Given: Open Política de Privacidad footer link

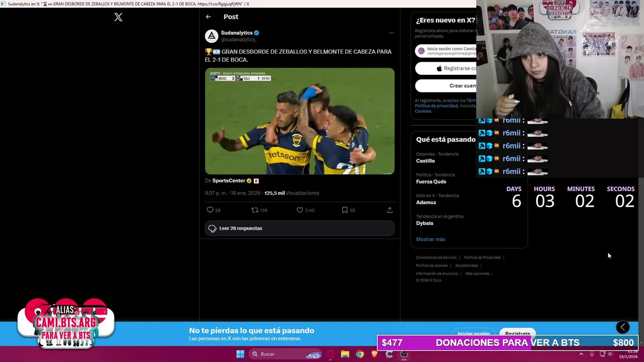Looking at the screenshot, I should pos(482,257).
